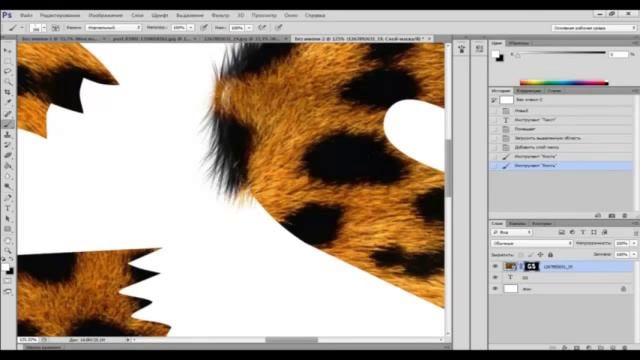Image resolution: width=640 pixels, height=360 pixels.
Task: Switch to the Контуры tab in the Layers group
Action: 542,224
